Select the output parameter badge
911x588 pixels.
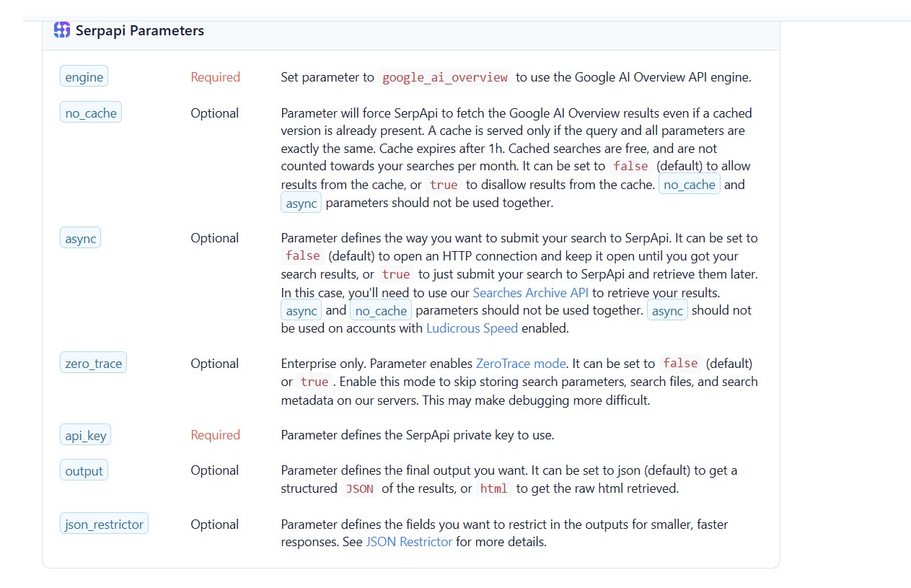(x=84, y=470)
